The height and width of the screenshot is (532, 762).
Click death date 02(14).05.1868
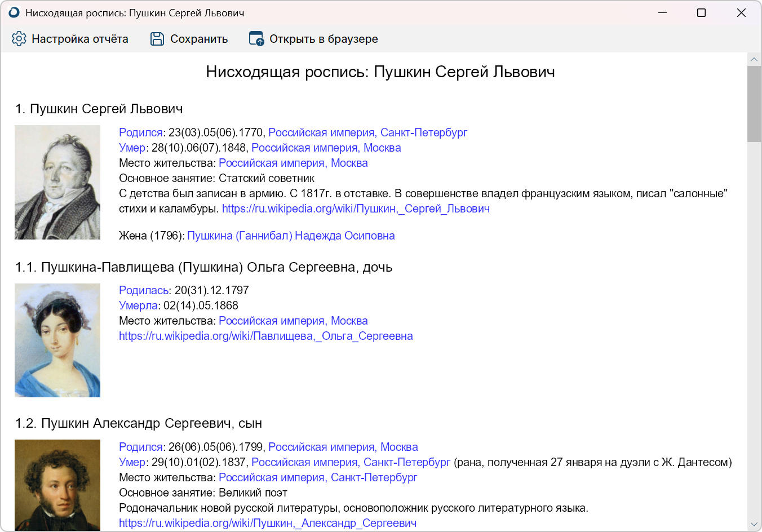point(201,305)
